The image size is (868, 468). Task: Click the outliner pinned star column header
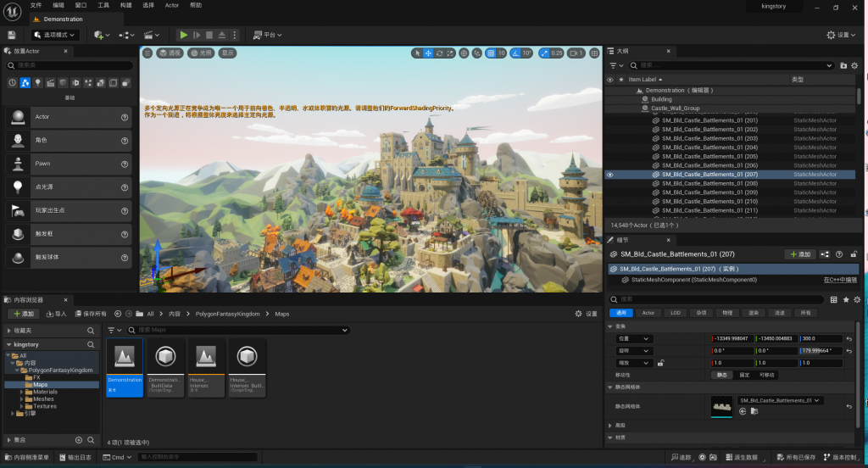coord(621,80)
